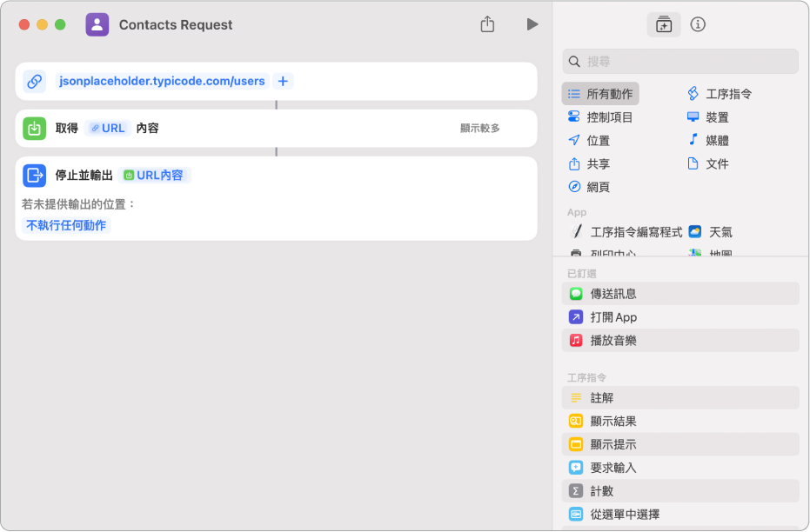Add the 顯示結果 action
This screenshot has height=532, width=810.
click(680, 421)
